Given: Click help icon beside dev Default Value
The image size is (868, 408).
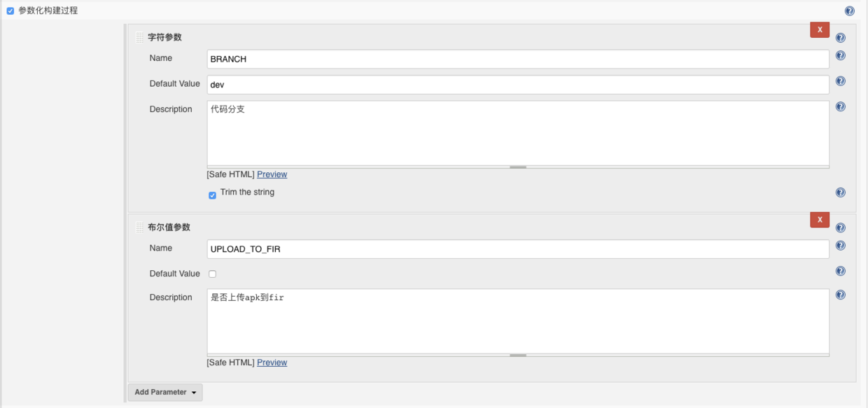Looking at the screenshot, I should (840, 81).
